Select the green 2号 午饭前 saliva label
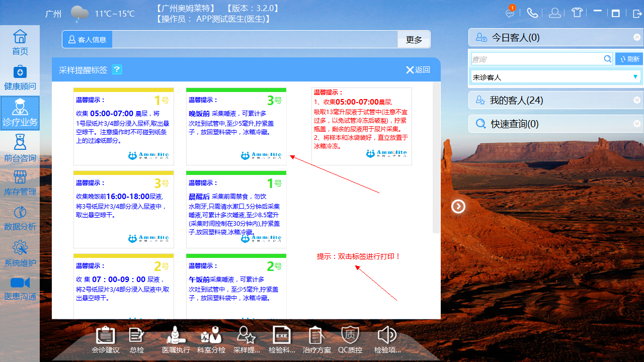 pyautogui.click(x=236, y=287)
